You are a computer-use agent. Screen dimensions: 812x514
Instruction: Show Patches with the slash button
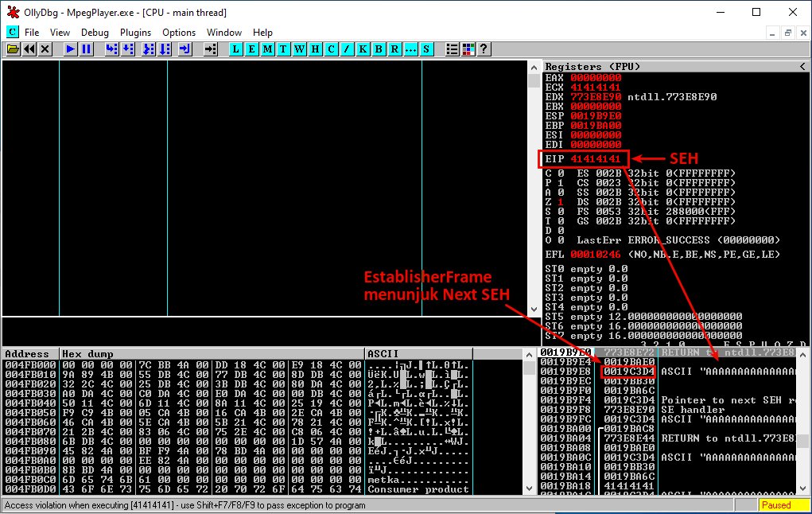(x=347, y=49)
